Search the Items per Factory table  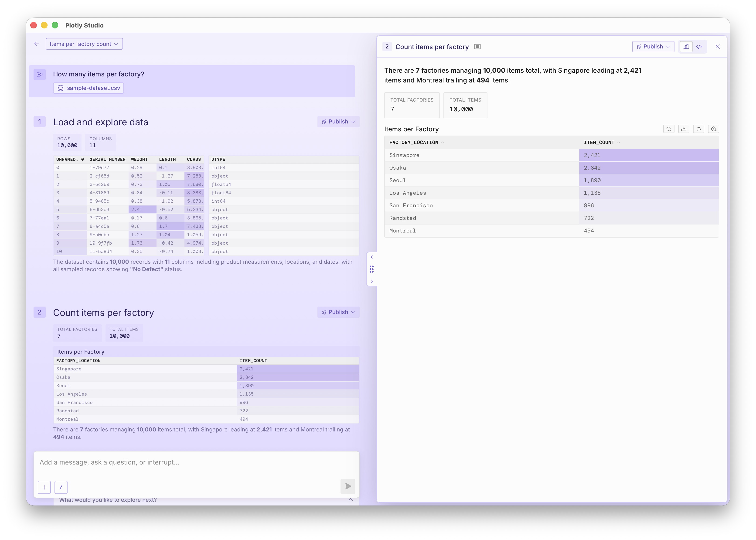pos(669,129)
